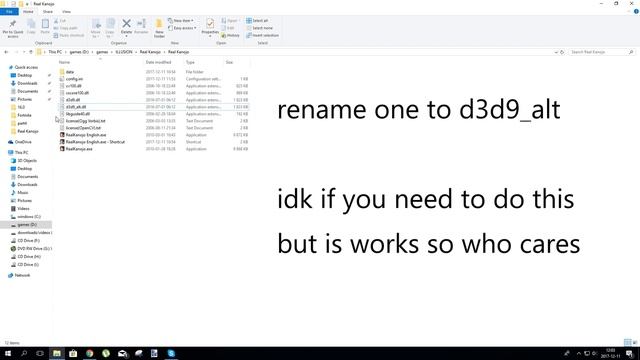Click the Refresh button beside address bar
Viewport: 640px width, 360px height.
[562, 52]
